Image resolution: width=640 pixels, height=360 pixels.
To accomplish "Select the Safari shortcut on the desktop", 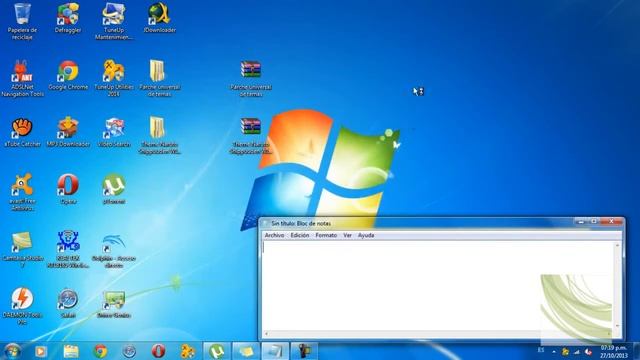I will pos(68,304).
